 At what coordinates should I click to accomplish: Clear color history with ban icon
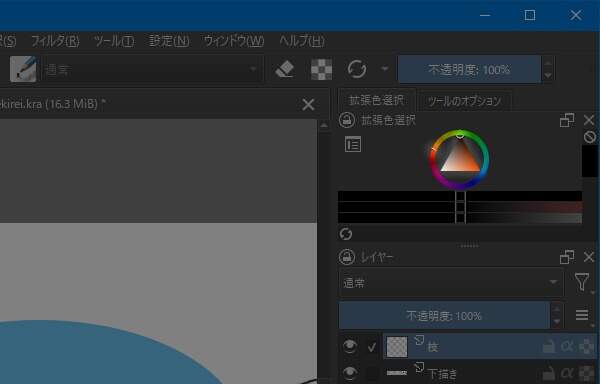(x=590, y=137)
